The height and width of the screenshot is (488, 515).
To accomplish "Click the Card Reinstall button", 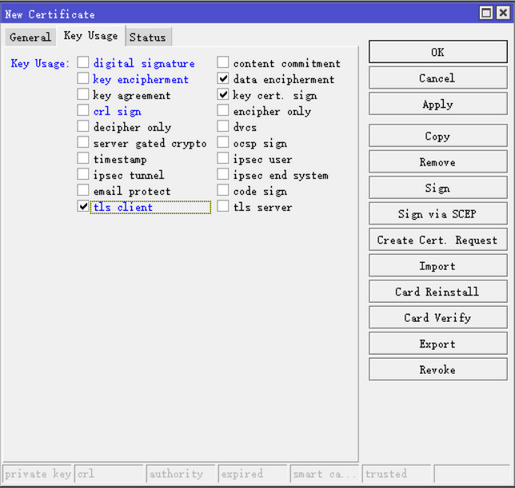I will [x=438, y=292].
